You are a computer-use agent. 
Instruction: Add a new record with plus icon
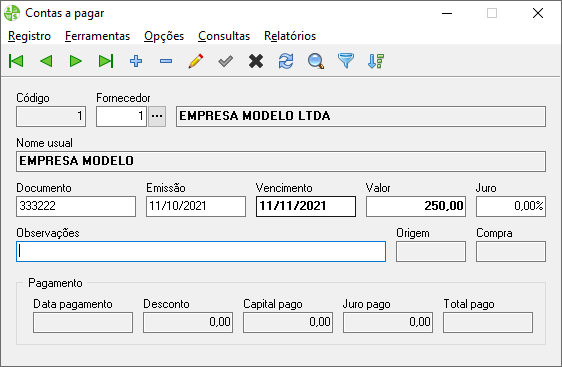click(136, 61)
